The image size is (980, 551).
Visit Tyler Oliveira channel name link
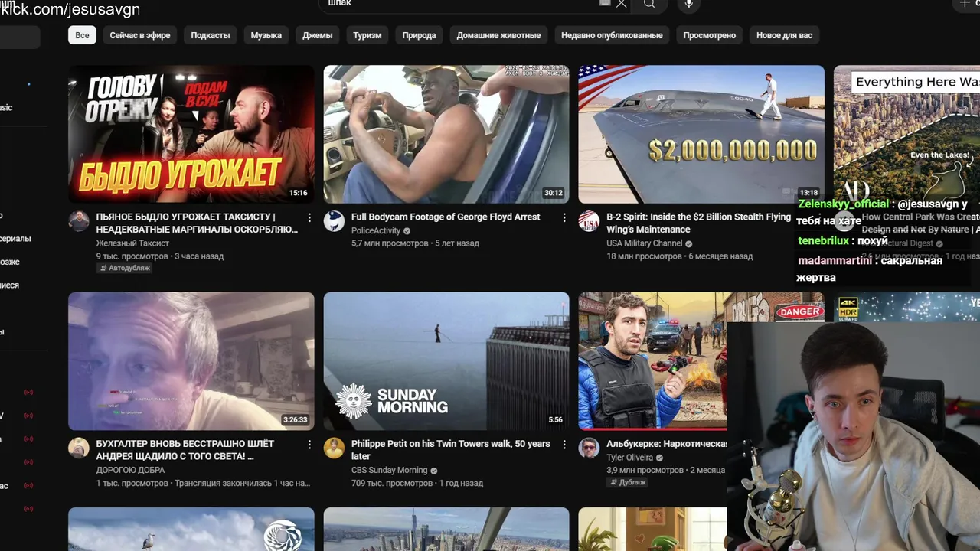pos(629,458)
